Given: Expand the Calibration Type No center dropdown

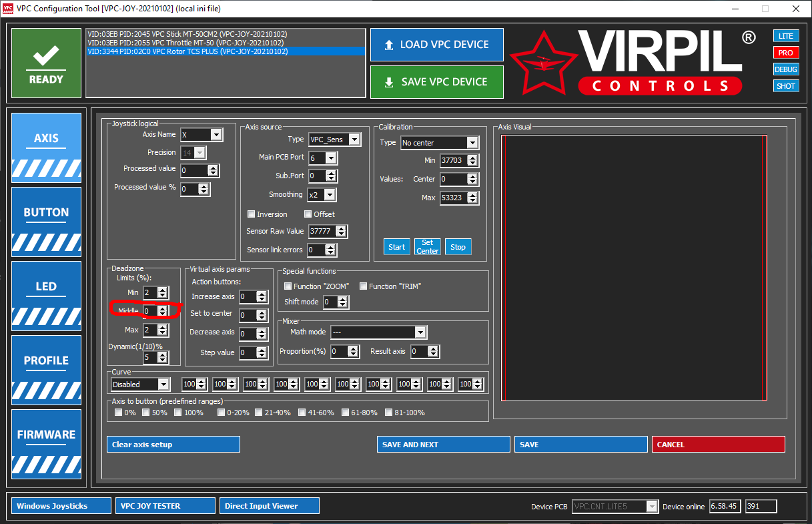Looking at the screenshot, I should 439,143.
